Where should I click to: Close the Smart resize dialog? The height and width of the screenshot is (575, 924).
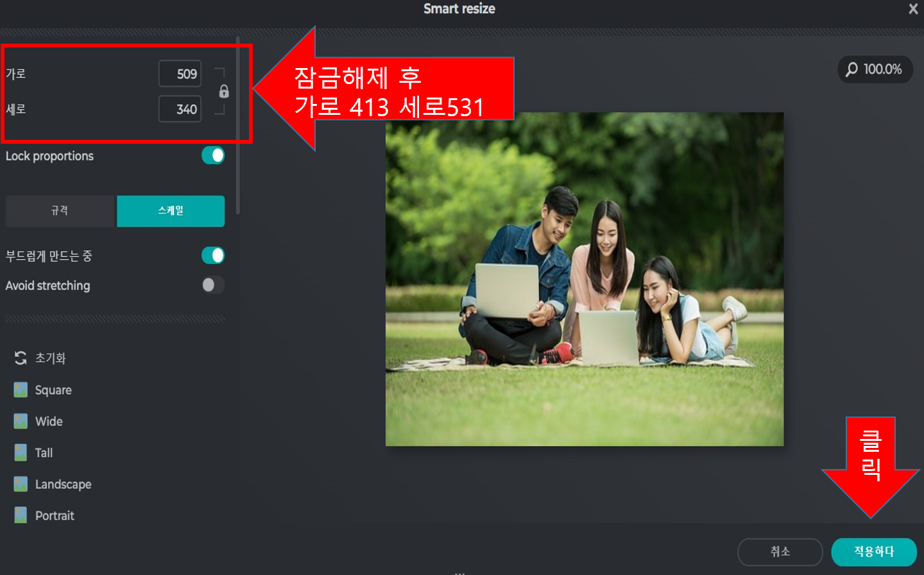(913, 9)
